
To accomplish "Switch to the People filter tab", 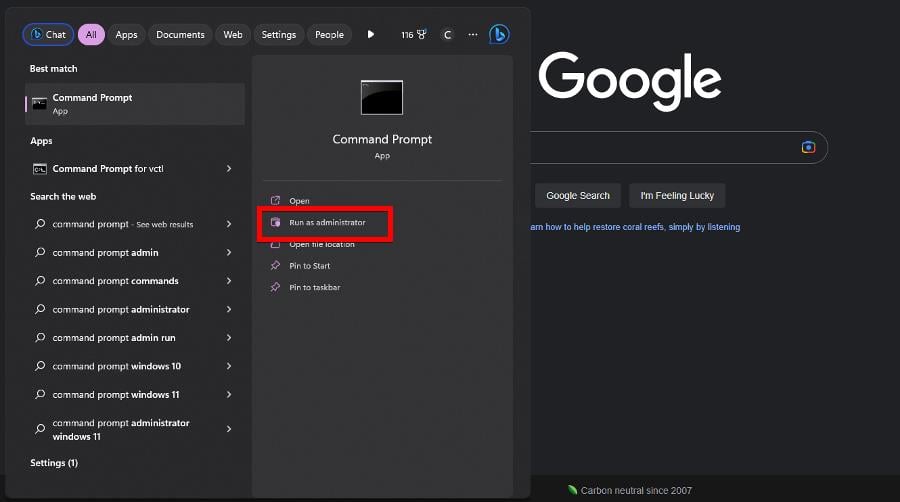I will (329, 34).
